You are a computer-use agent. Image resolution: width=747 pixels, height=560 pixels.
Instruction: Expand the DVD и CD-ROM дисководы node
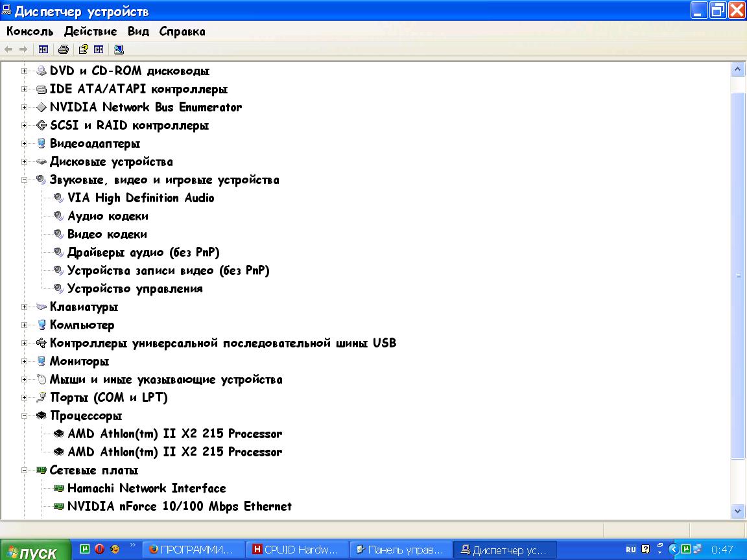[25, 71]
